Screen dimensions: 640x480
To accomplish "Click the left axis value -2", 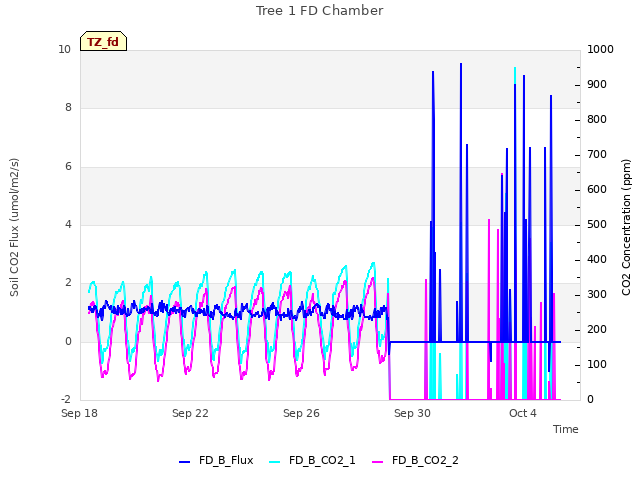I will pos(66,399).
